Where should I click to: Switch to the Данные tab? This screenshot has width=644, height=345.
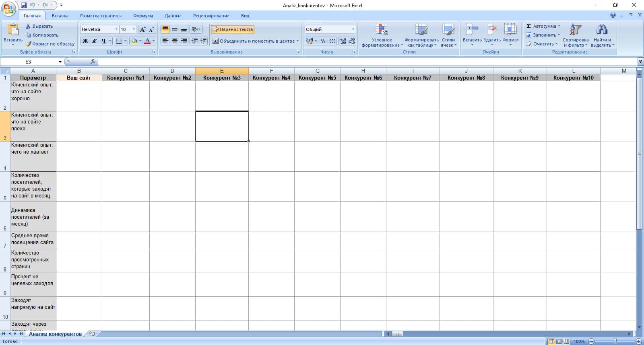coord(173,16)
